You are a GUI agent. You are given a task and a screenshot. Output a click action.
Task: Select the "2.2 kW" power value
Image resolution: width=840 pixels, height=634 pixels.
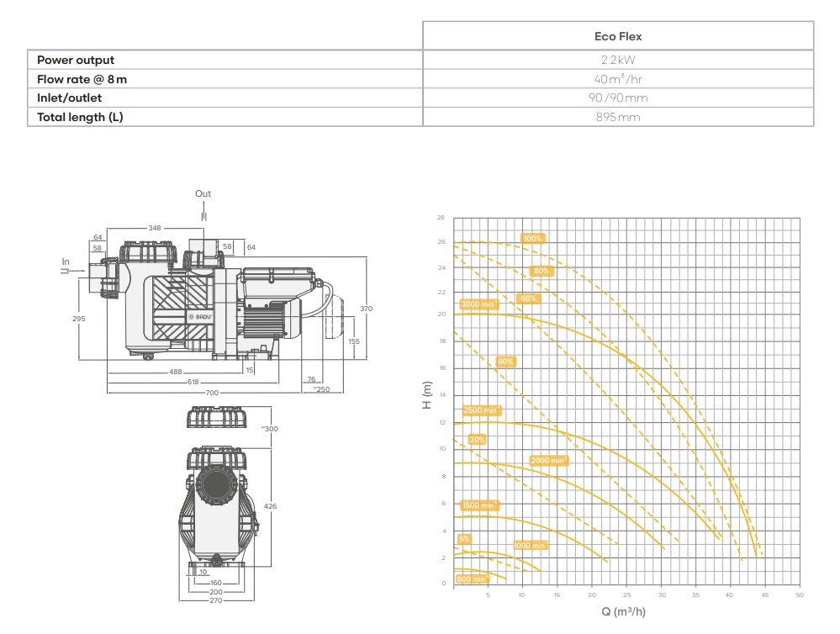[618, 60]
